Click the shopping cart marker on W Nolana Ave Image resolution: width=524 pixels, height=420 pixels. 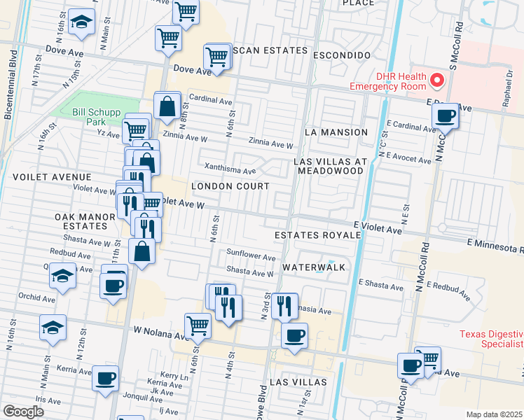coord(198,325)
